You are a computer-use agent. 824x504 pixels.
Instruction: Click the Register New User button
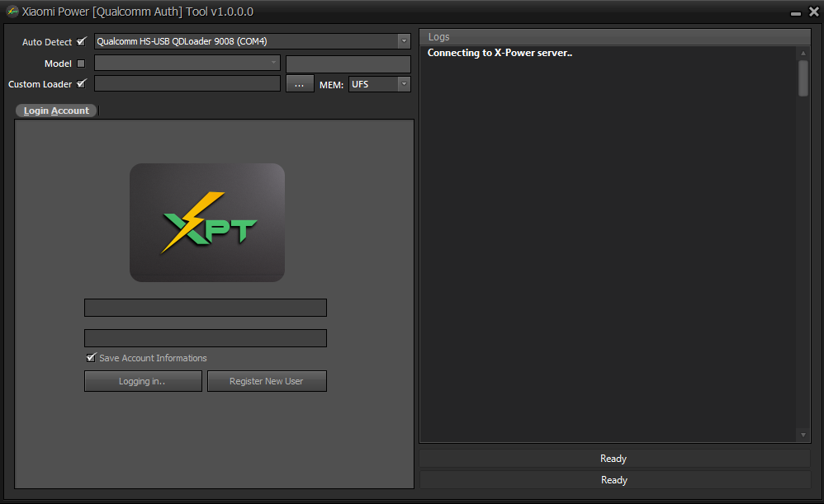267,381
